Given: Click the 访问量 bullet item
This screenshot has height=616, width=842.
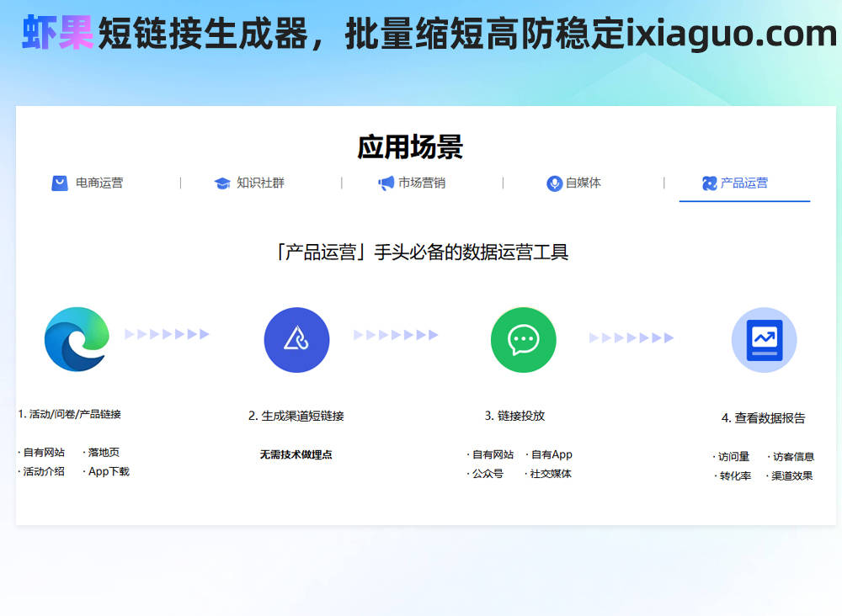Looking at the screenshot, I should [x=733, y=457].
